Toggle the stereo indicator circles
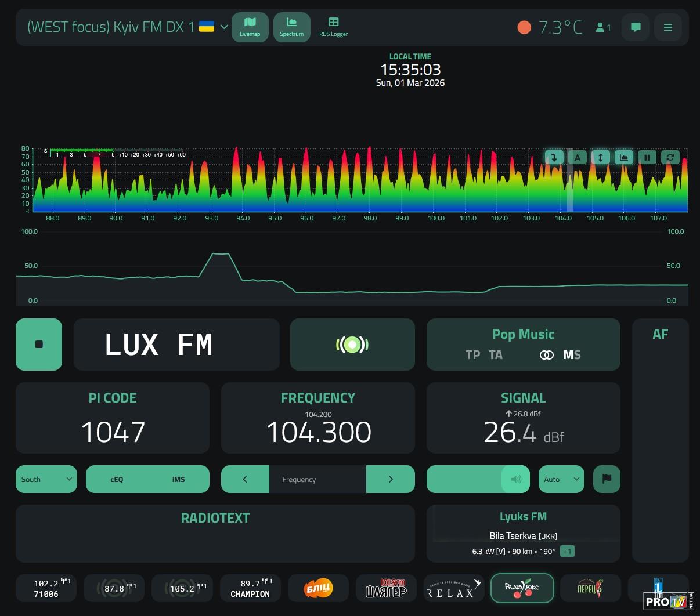The width and height of the screenshot is (700, 616). click(x=546, y=355)
